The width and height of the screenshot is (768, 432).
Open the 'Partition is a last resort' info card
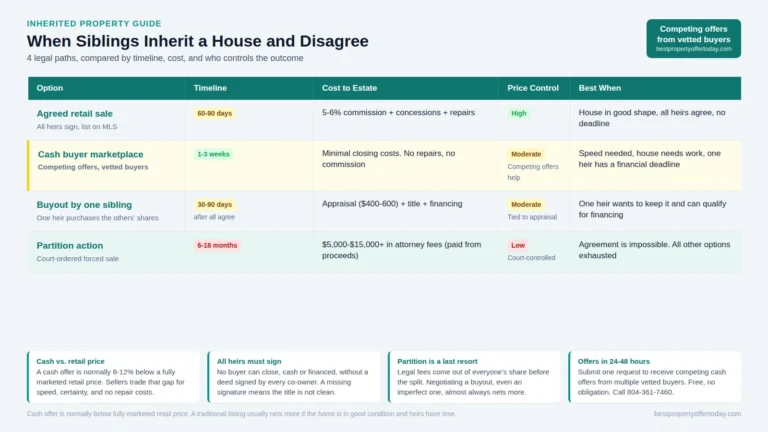pyautogui.click(x=474, y=377)
